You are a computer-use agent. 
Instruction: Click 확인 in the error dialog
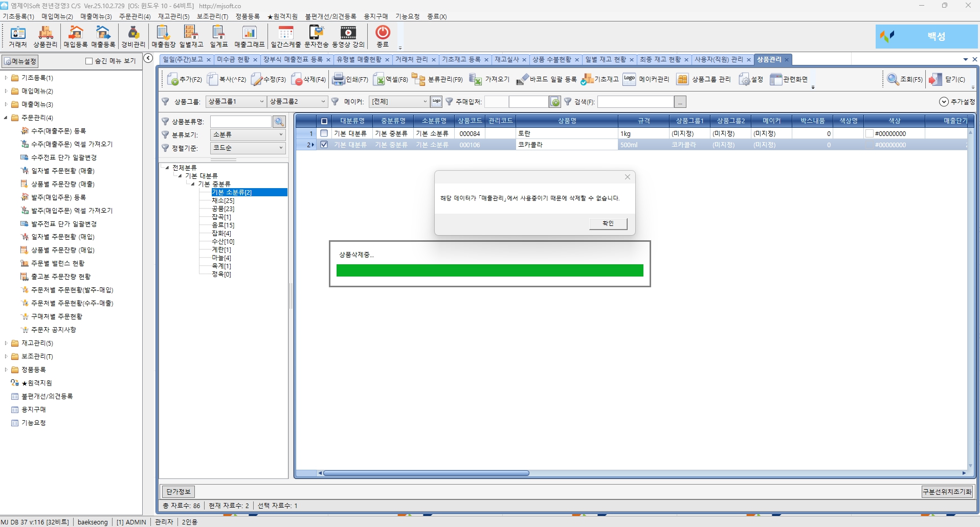[608, 223]
